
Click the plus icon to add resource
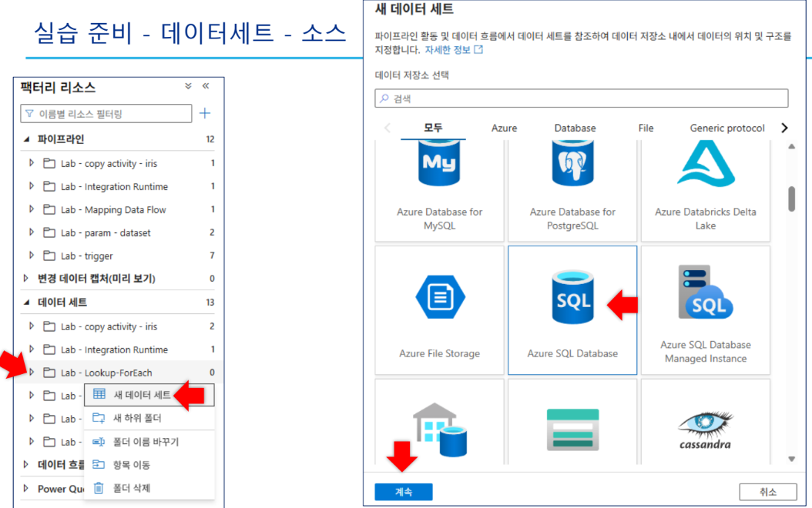(205, 113)
